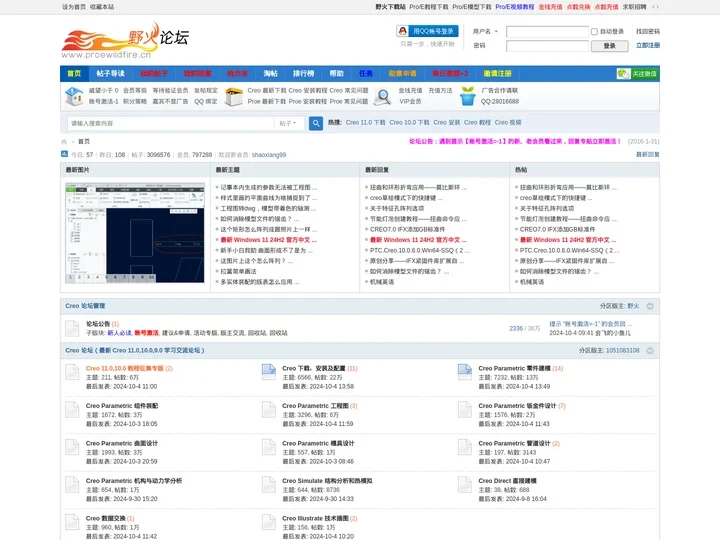Click the 用户名 input field

tap(547, 32)
